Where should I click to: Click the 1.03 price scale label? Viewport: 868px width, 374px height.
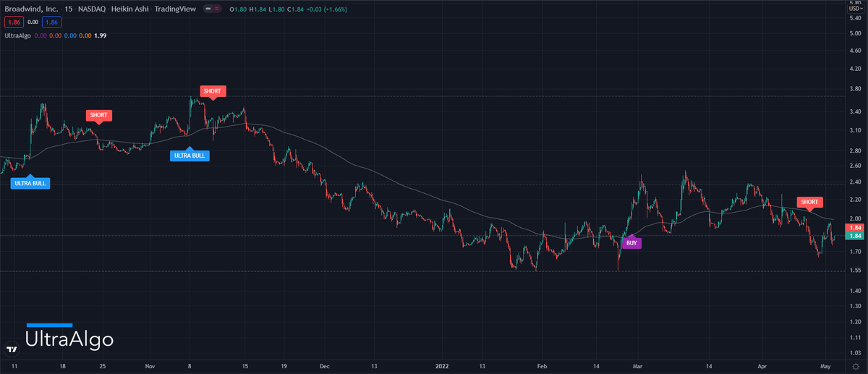tap(855, 354)
